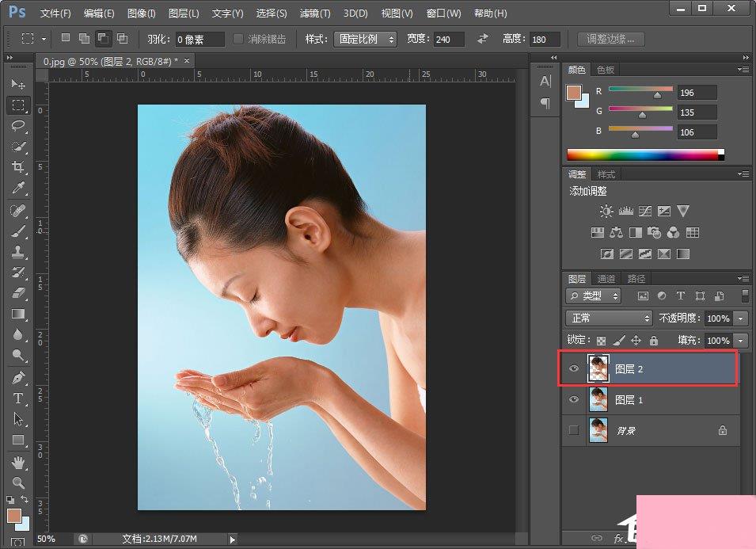
Task: Open the 填充 fill dropdown arrow
Action: click(741, 341)
